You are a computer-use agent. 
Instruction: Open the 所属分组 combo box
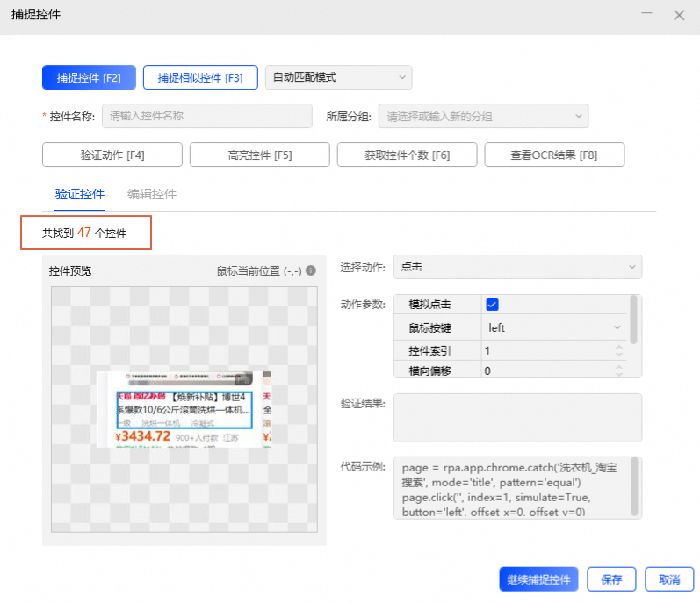pos(483,117)
